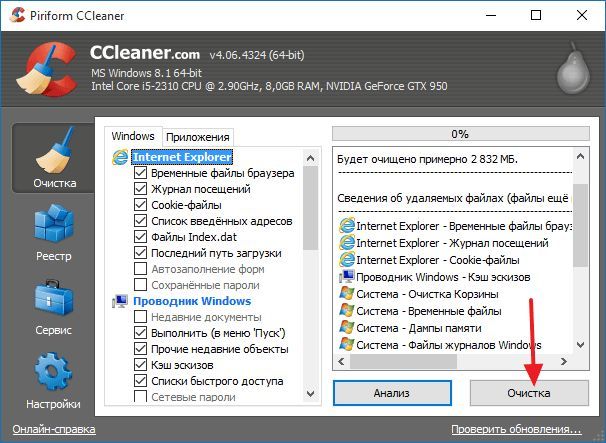Click the Internet Explorer icon in tree

(120, 157)
